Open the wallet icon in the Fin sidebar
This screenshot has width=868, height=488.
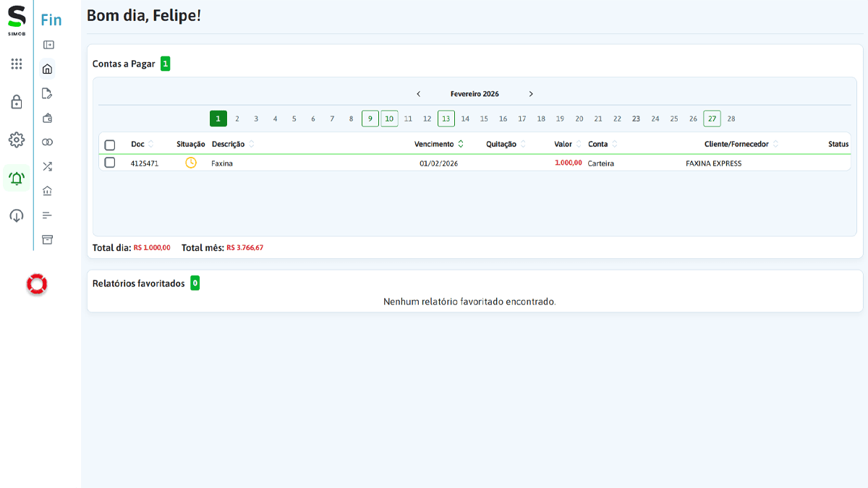click(x=47, y=117)
